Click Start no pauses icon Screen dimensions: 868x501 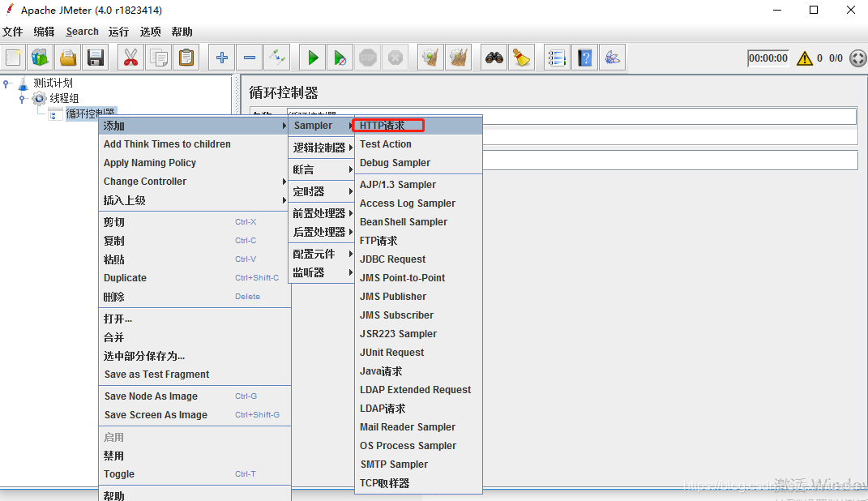(x=340, y=58)
